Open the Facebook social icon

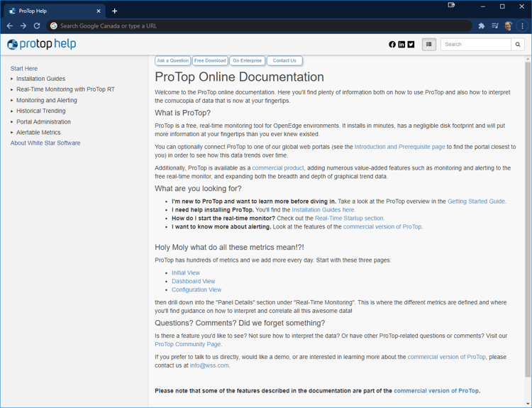click(392, 45)
